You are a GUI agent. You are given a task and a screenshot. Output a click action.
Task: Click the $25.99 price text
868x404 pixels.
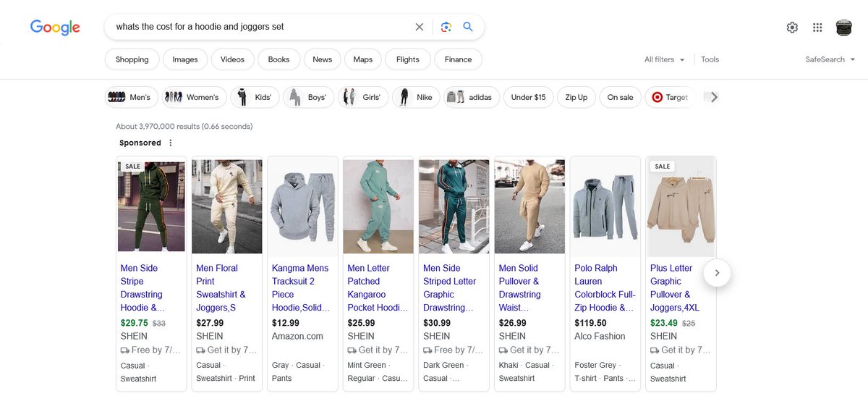tap(361, 323)
